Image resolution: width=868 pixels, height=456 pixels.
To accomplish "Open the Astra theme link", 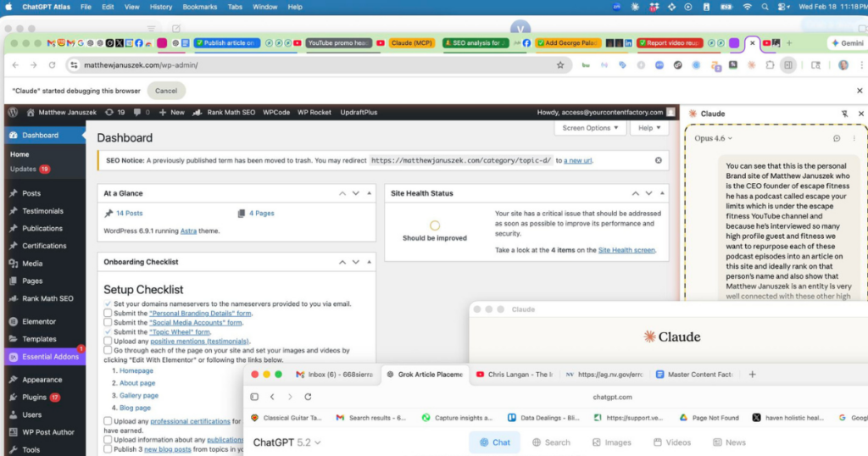I will point(188,231).
